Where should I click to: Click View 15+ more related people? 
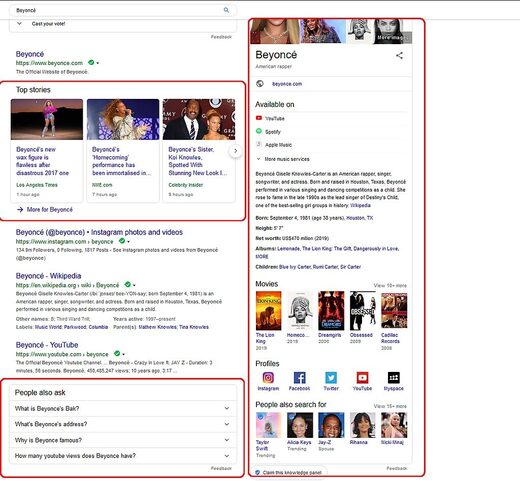[390, 406]
